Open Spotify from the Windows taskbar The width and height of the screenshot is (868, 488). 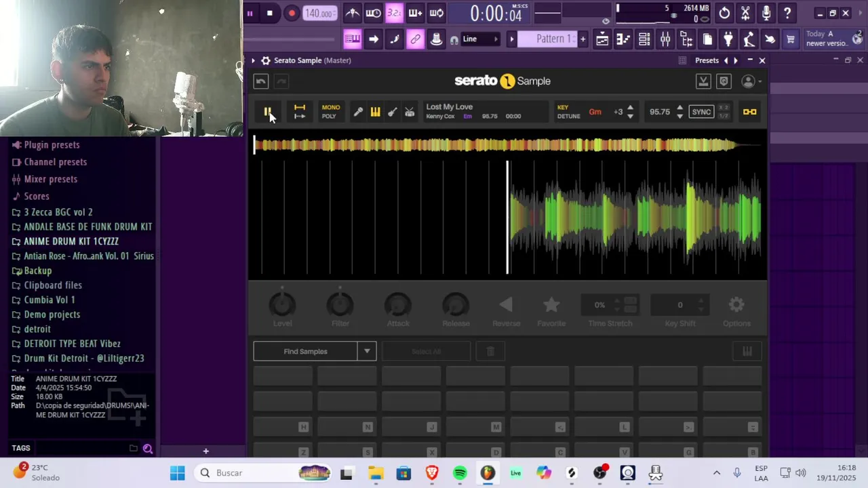tap(460, 472)
